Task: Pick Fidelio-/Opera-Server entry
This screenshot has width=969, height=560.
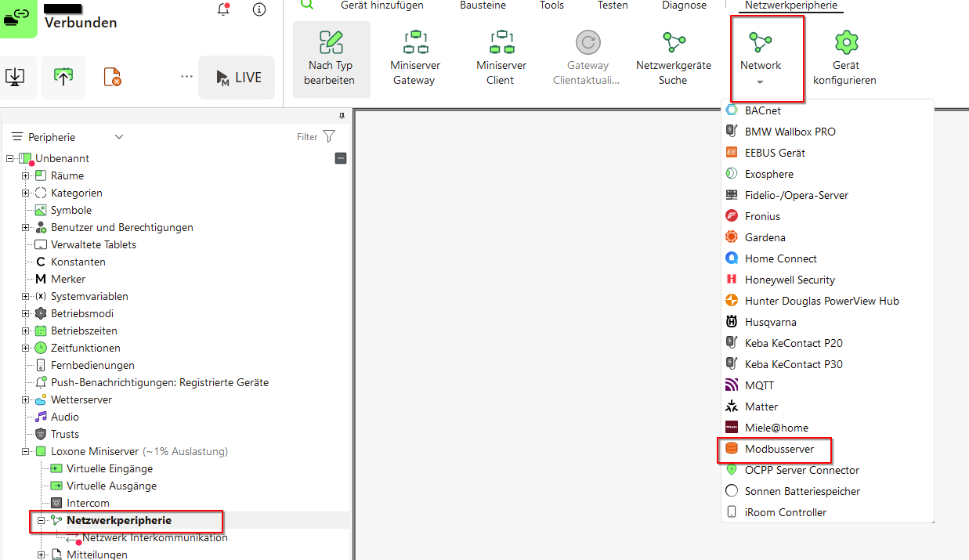Action: (x=827, y=195)
